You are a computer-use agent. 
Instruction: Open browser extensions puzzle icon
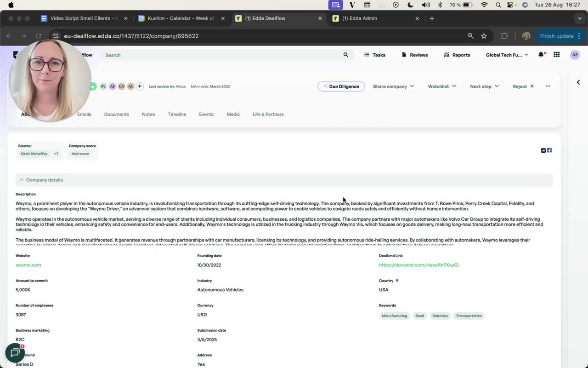504,36
